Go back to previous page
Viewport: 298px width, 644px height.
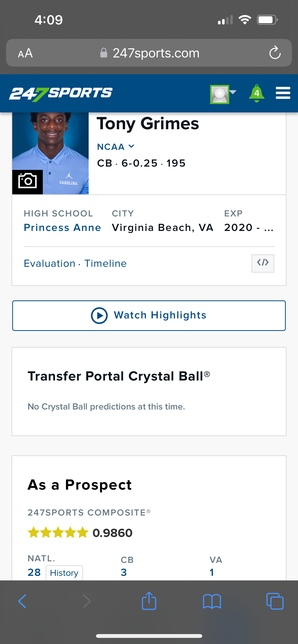click(x=22, y=601)
